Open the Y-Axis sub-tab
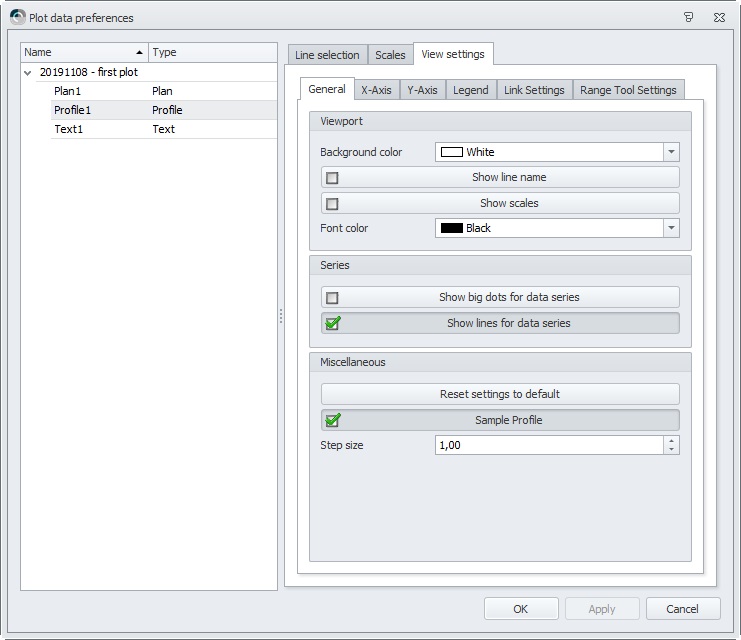 [x=422, y=90]
